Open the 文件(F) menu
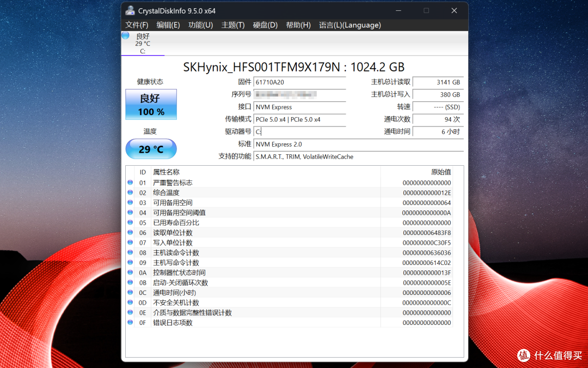 pos(137,25)
